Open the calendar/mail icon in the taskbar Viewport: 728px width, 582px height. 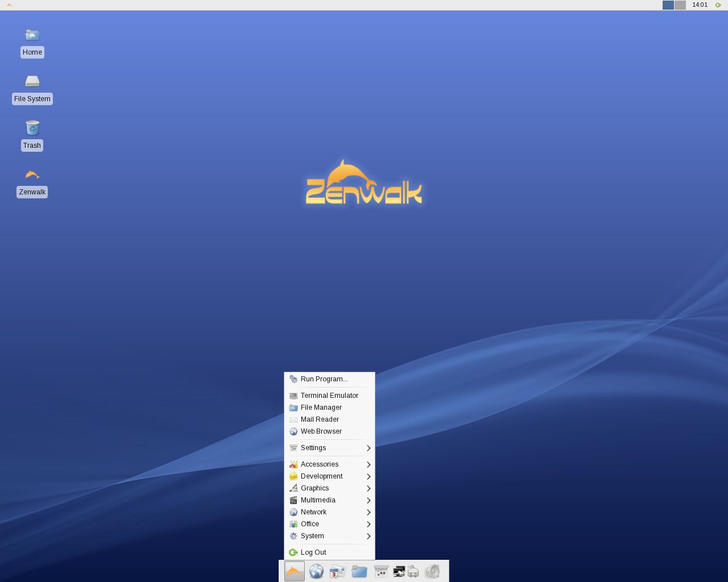pos(338,572)
